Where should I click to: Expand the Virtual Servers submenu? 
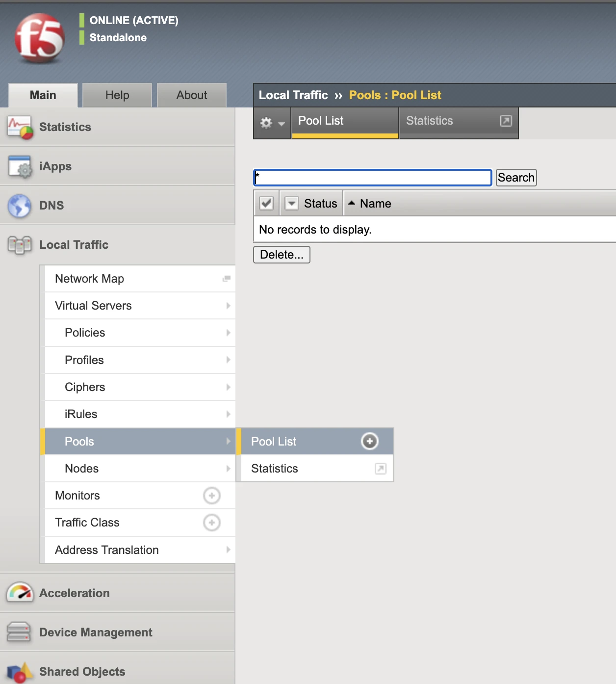coord(228,306)
